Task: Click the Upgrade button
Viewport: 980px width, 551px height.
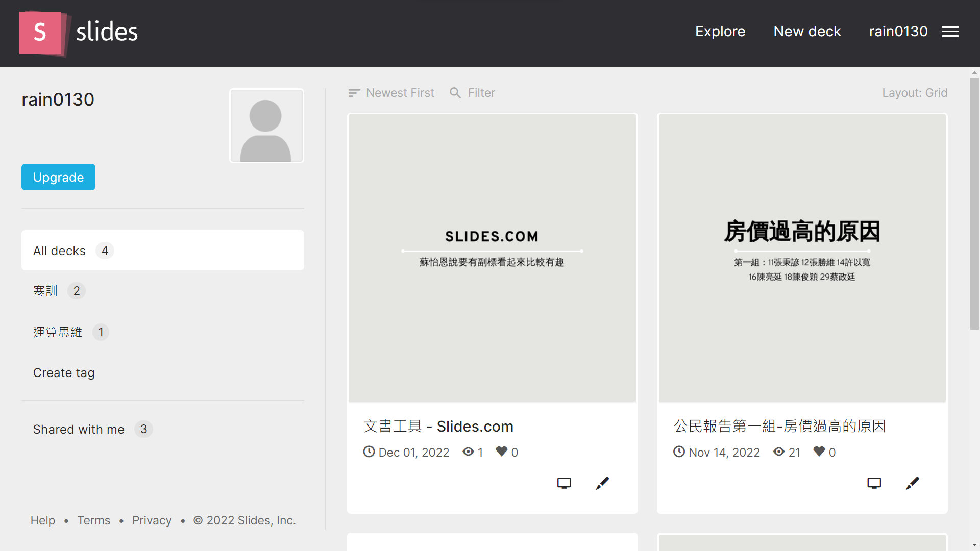Action: [58, 177]
